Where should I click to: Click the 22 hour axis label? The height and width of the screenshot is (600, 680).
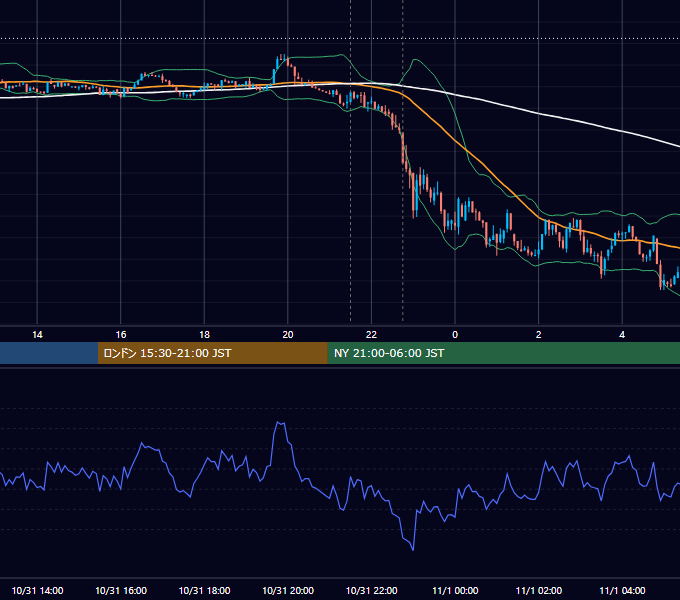point(371,335)
